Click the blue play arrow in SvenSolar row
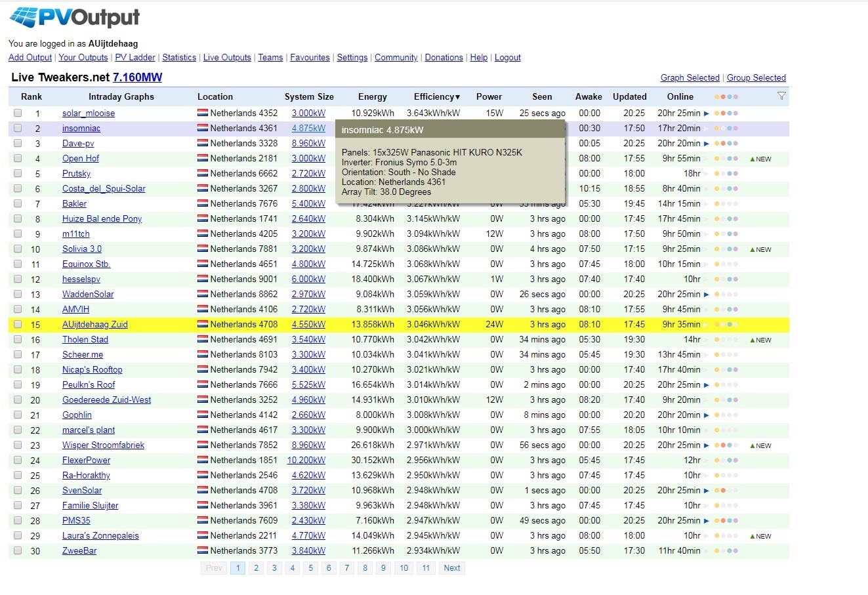This screenshot has height=595, width=868. tap(707, 491)
